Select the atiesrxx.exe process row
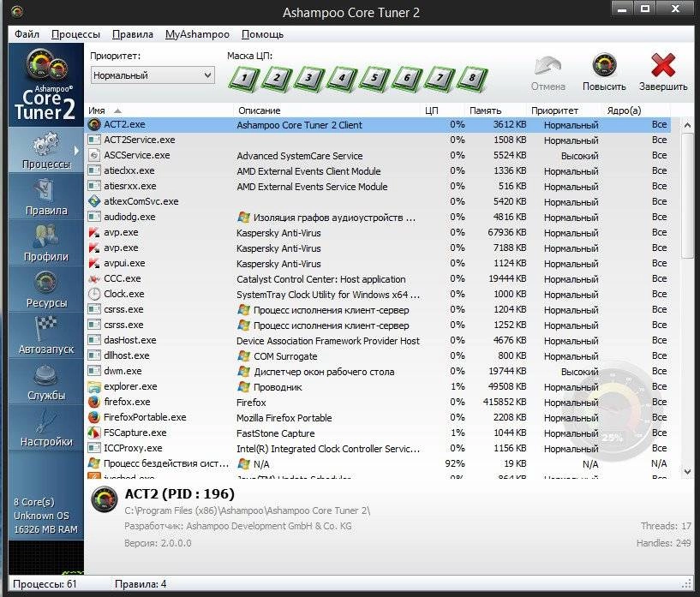The width and height of the screenshot is (700, 597). point(378,186)
